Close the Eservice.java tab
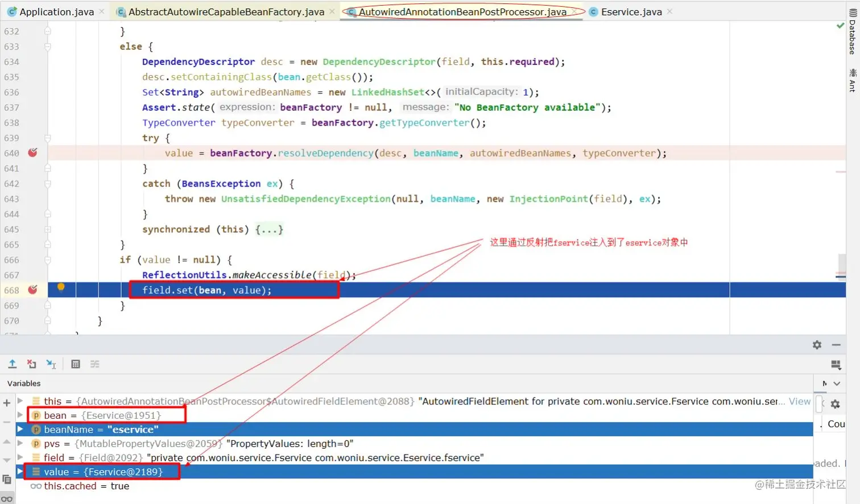This screenshot has height=504, width=860. [x=669, y=11]
